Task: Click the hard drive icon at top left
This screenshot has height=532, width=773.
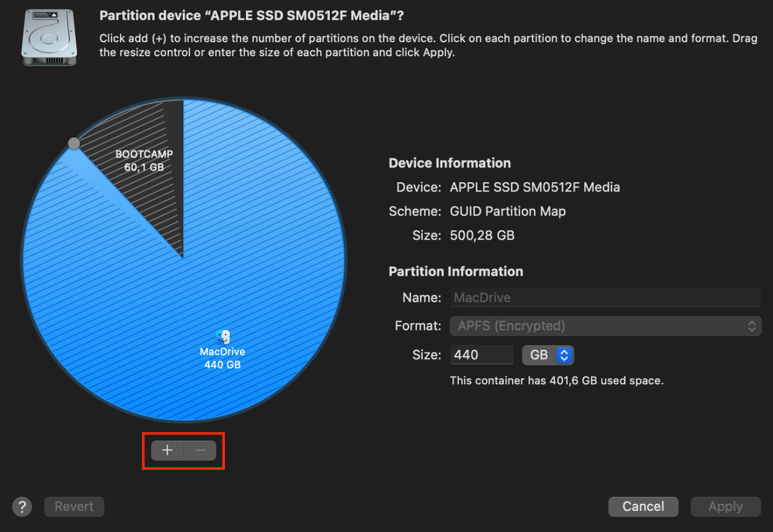Action: click(49, 38)
